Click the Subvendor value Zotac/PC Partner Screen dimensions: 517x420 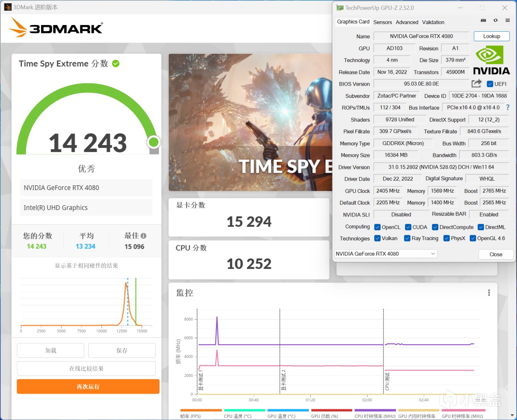click(x=396, y=96)
